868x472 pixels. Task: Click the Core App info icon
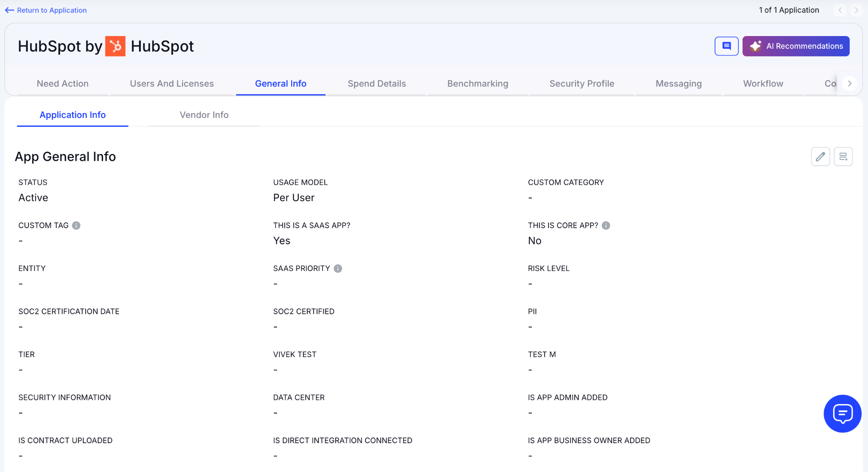(x=606, y=226)
